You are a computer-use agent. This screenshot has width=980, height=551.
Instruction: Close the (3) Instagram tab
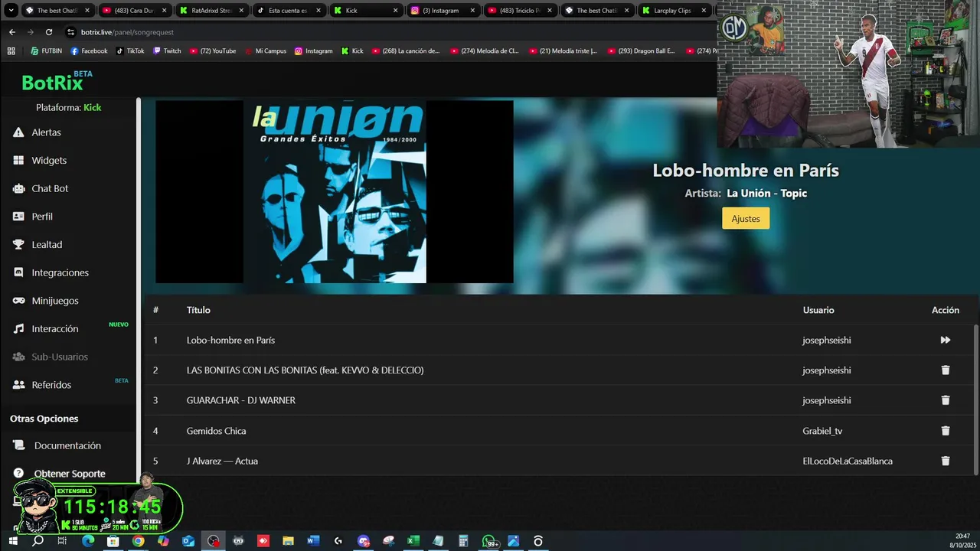[x=472, y=11]
